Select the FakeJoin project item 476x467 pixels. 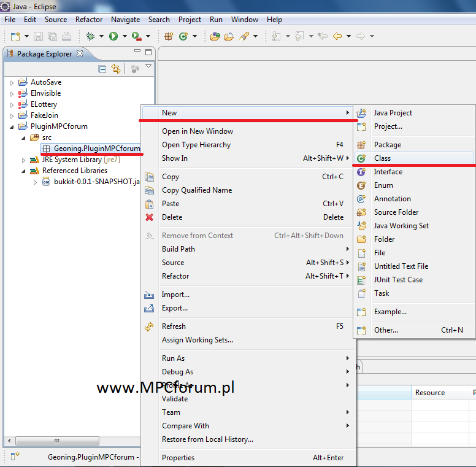[44, 115]
